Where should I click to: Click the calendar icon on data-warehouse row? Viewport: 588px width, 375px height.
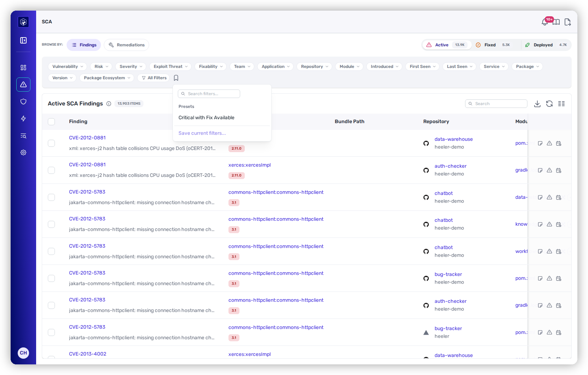pos(559,143)
